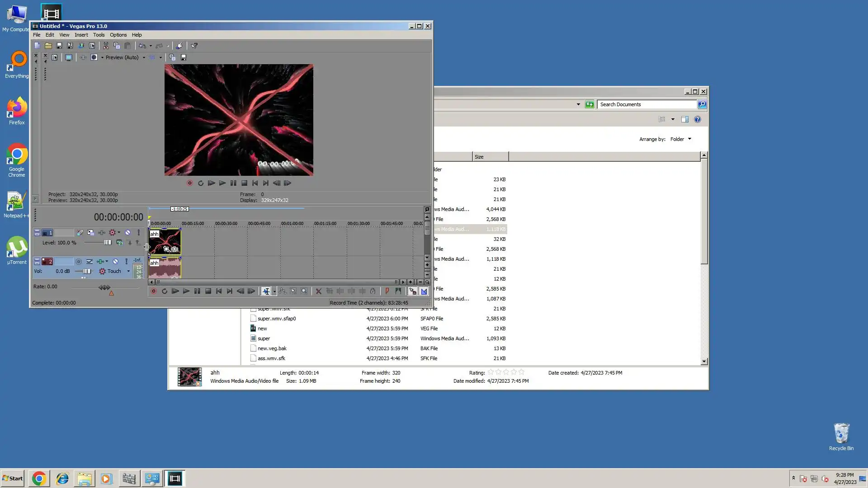Open the Touch automation mode dropdown

point(128,272)
